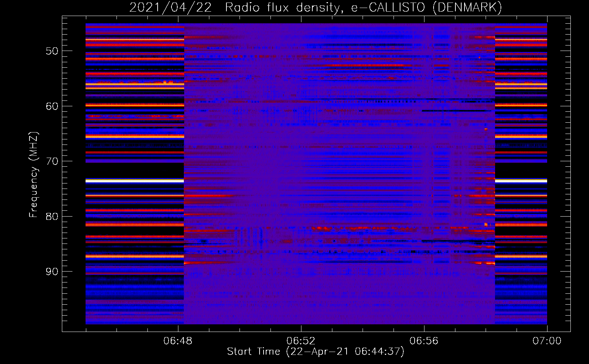Screen dimensions: 589x364
Task: Click the 'Frequency (MHZ)' axis label
Action: point(33,175)
